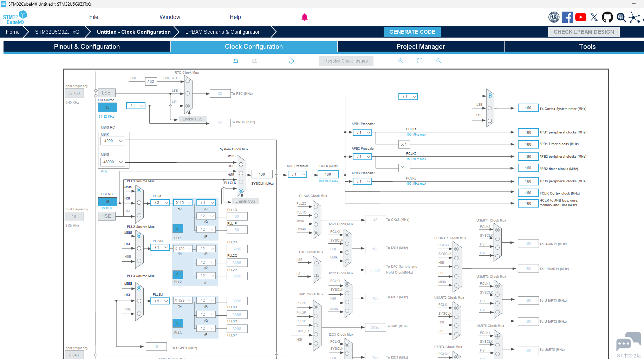Open the red notification bell
The width and height of the screenshot is (644, 361).
coord(305,17)
